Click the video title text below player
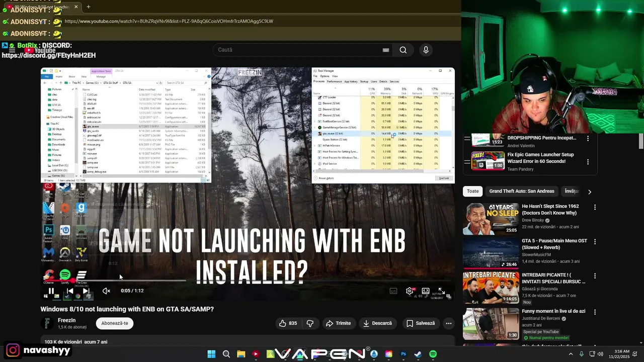The image size is (644, 362). click(127, 309)
